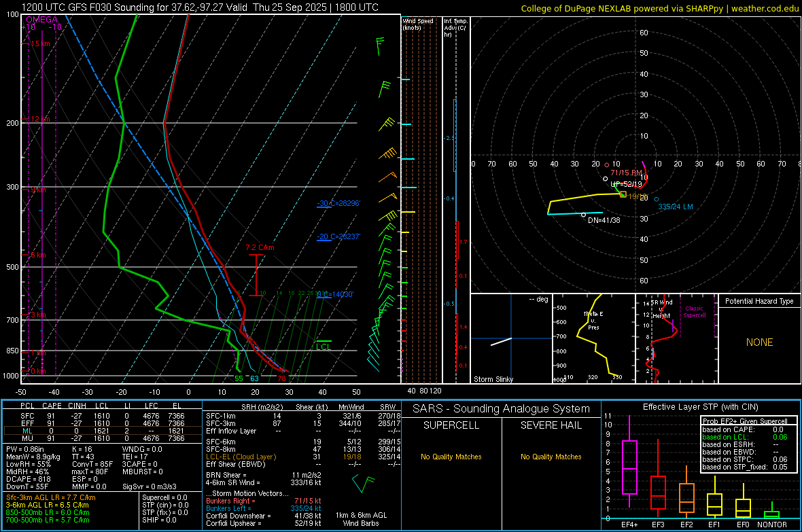This screenshot has width=802, height=532.
Task: Click the Bunkers Left = 335/24 kt row
Action: [264, 508]
